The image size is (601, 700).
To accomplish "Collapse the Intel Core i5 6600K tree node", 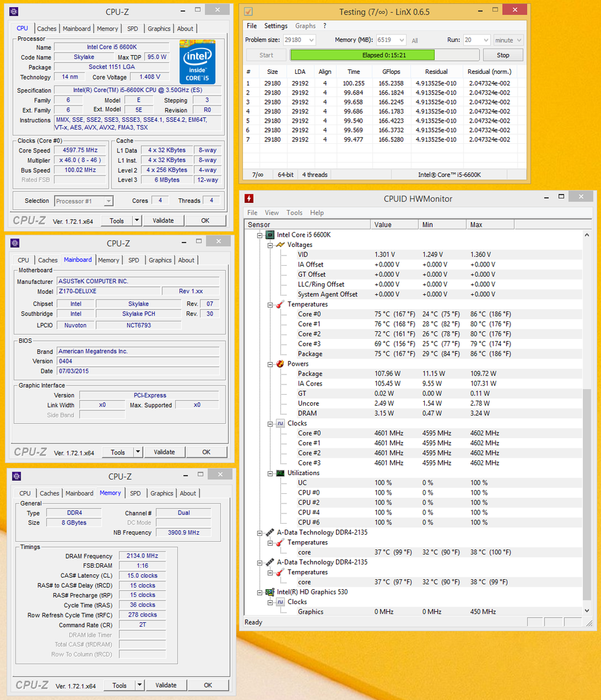I will [x=260, y=235].
